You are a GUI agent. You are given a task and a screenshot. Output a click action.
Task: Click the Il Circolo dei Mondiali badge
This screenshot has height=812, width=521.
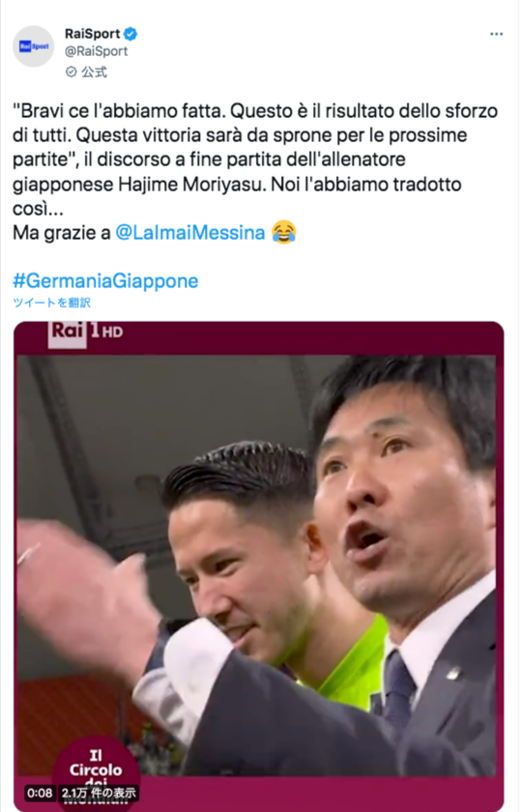97,773
